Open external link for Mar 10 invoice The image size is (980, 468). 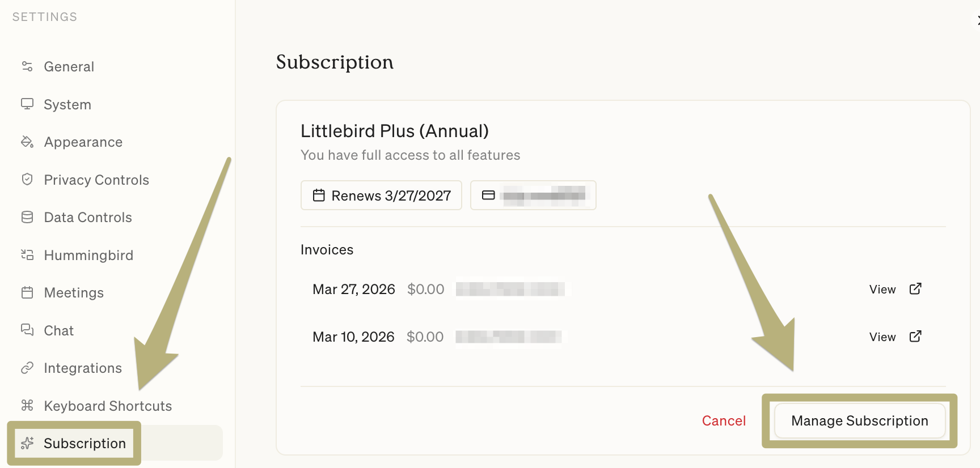click(x=915, y=337)
